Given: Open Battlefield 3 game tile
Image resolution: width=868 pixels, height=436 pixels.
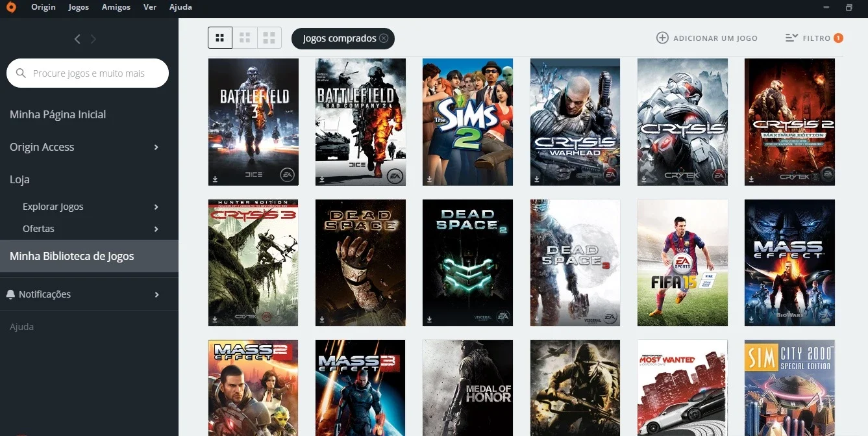Looking at the screenshot, I should 253,122.
